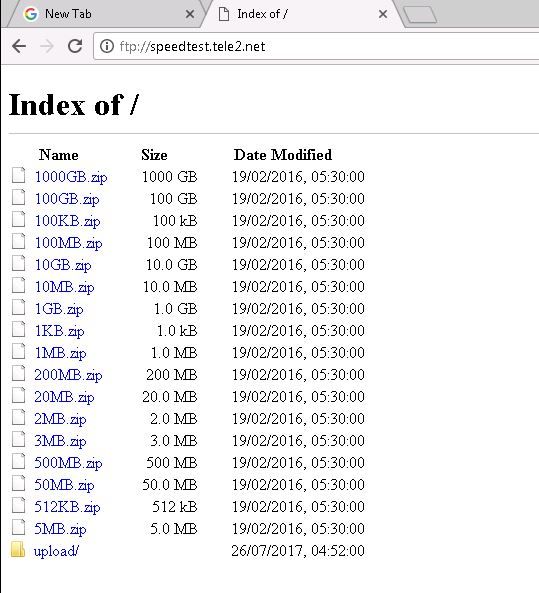Click the ftp://speedtest.tele2.net address field
Screen dimensions: 539x593
click(x=316, y=47)
